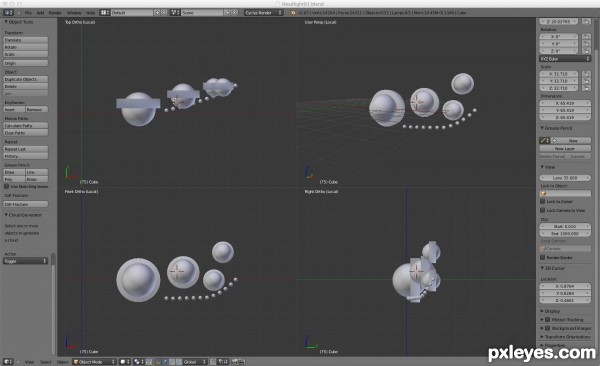The width and height of the screenshot is (600, 366).
Task: Enable Lock Camera to View checkbox
Action: [x=543, y=210]
